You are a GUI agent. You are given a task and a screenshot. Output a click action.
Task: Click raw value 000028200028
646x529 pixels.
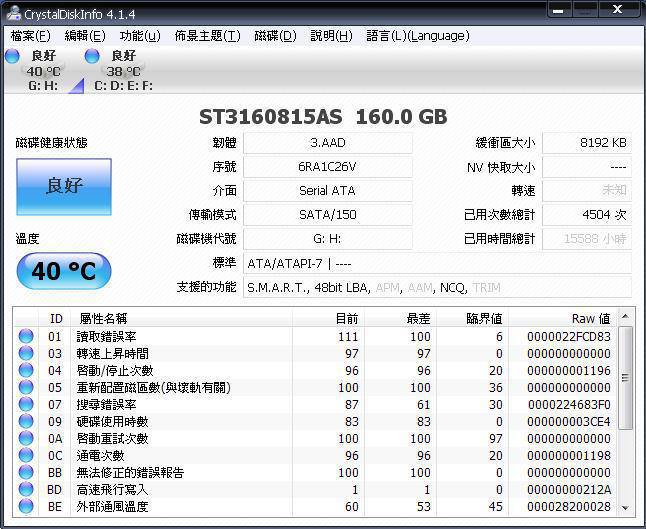pyautogui.click(x=569, y=506)
